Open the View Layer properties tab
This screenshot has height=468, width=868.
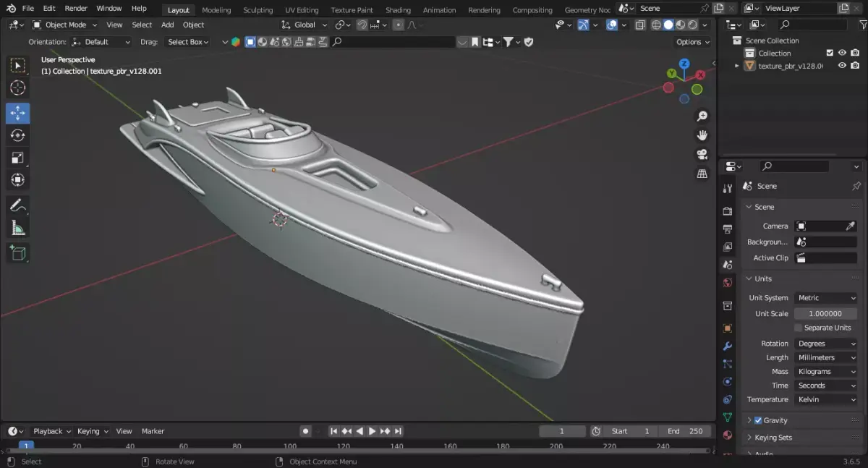(728, 247)
